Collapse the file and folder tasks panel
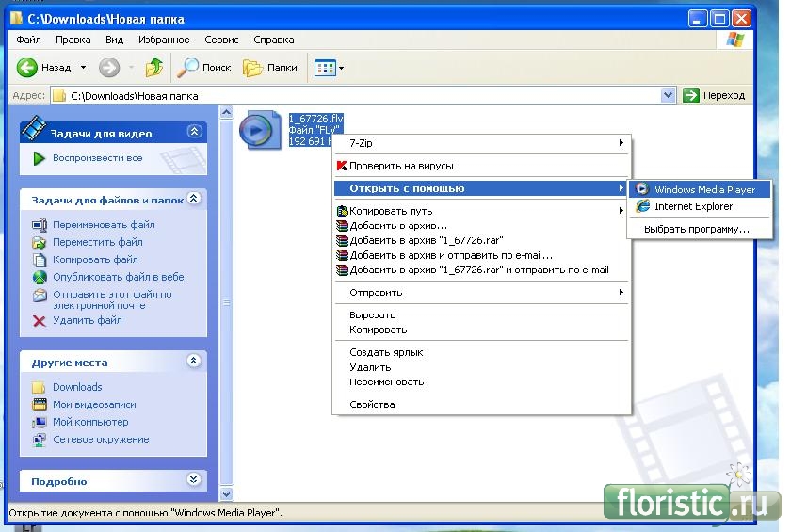 (x=194, y=199)
